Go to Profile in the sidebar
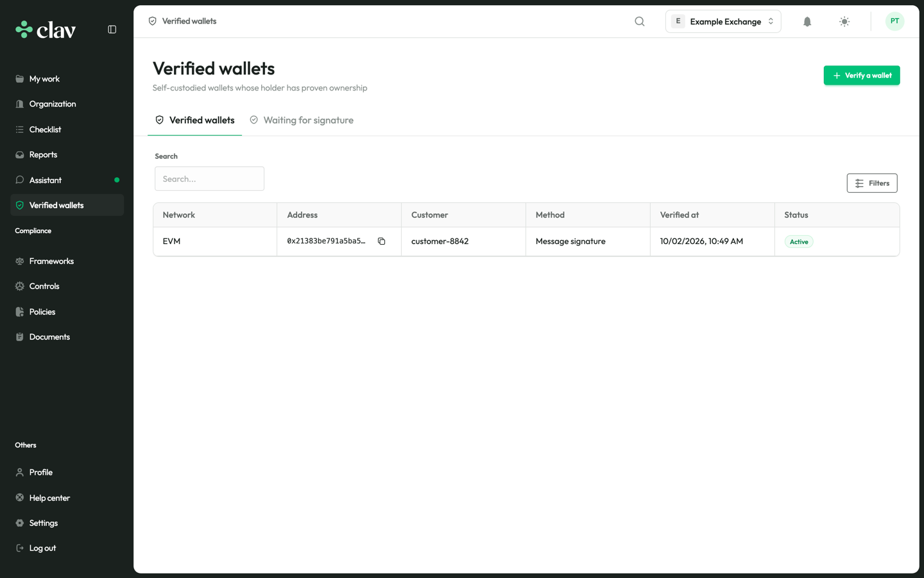 (x=67, y=473)
